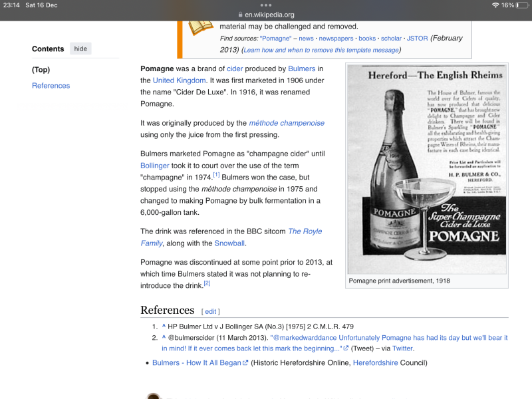The width and height of the screenshot is (532, 399).
Task: Follow the méthode champenoise link
Action: [x=287, y=123]
